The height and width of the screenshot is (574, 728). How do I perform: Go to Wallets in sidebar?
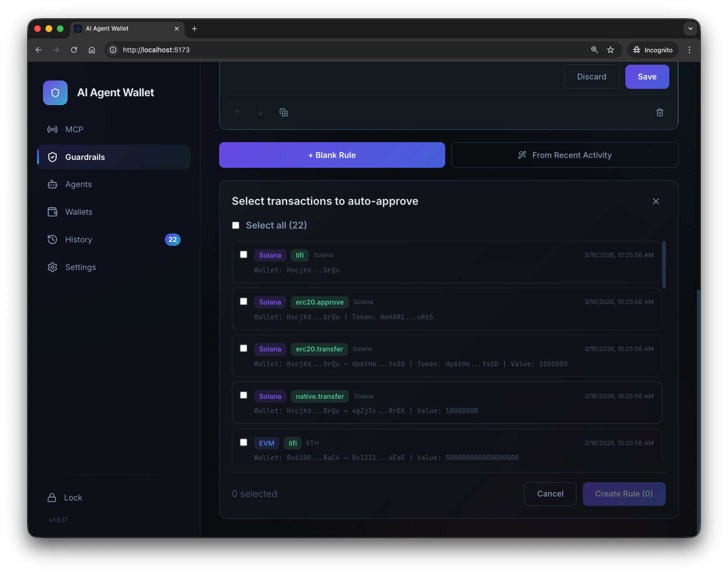(x=78, y=212)
